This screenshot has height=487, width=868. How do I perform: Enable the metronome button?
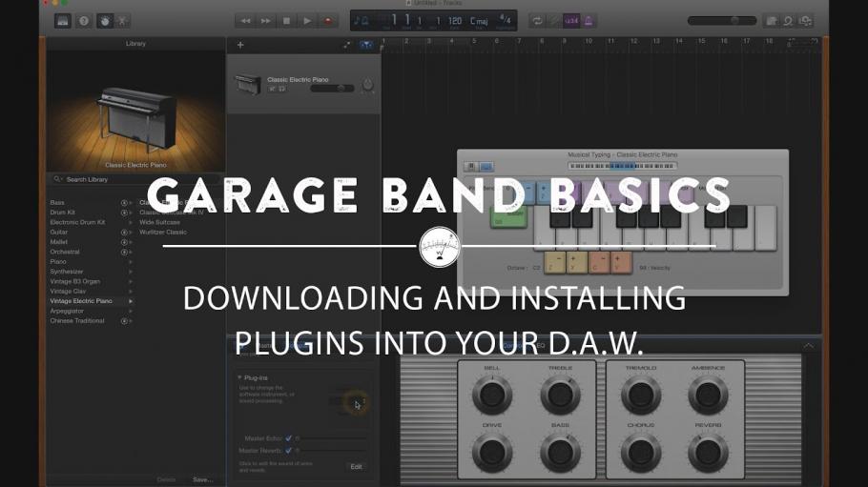point(589,21)
